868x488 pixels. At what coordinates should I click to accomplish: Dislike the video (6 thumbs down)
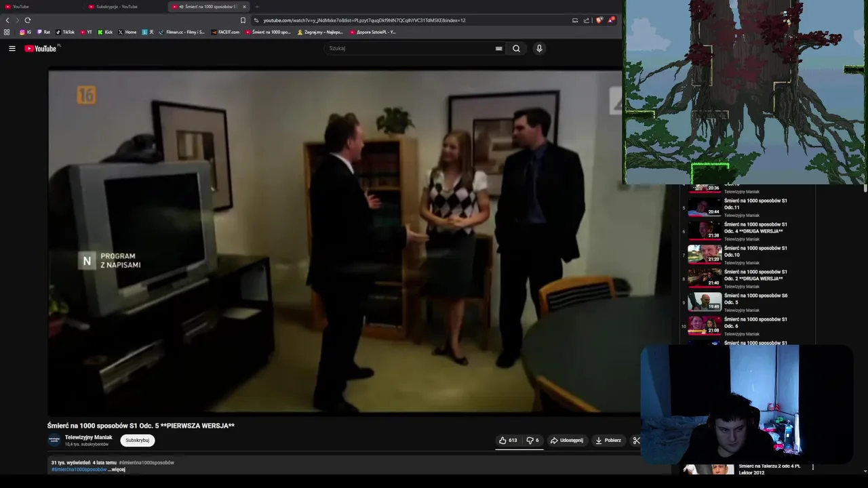pos(533,440)
